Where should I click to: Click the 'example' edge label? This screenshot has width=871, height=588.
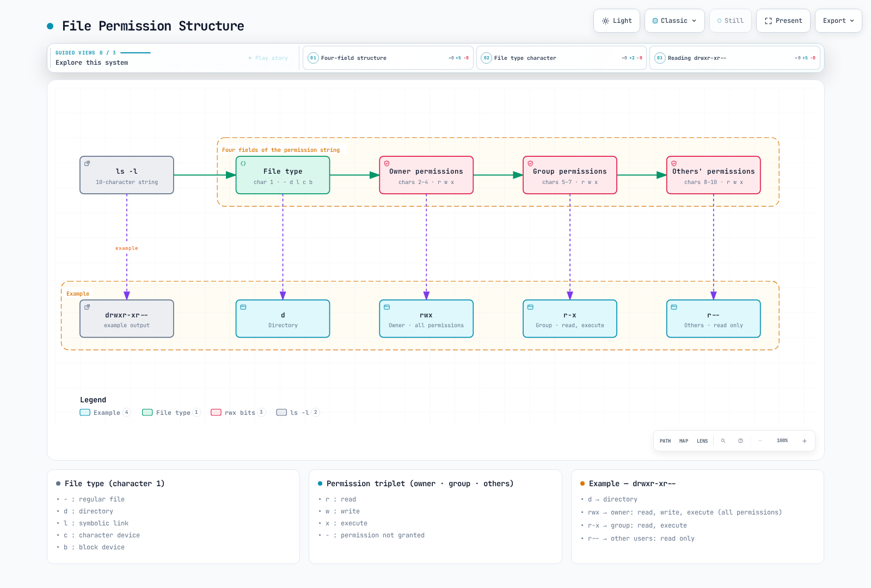tap(127, 248)
